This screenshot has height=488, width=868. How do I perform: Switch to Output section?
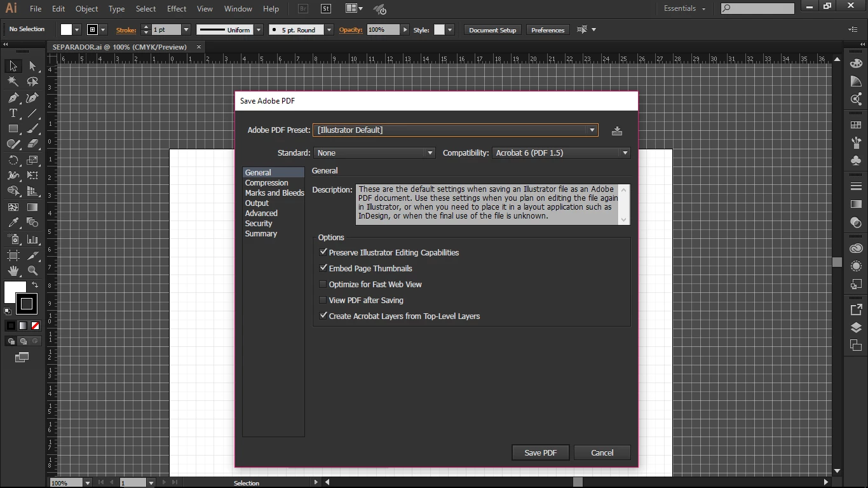tap(257, 203)
